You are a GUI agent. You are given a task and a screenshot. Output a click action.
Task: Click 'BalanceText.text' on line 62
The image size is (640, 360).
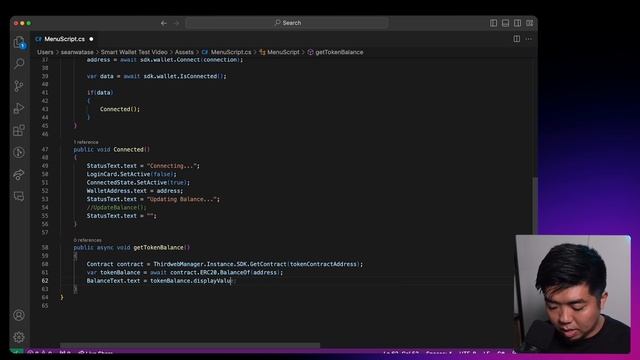[x=113, y=281]
